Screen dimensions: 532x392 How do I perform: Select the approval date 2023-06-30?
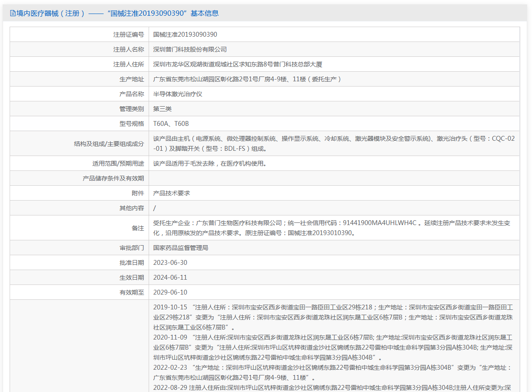[170, 263]
